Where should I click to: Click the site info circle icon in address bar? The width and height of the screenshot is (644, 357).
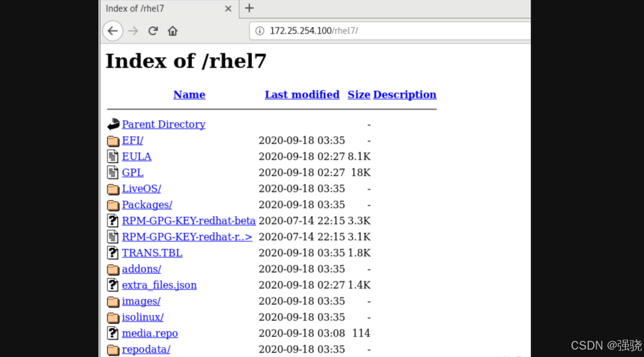tap(259, 30)
